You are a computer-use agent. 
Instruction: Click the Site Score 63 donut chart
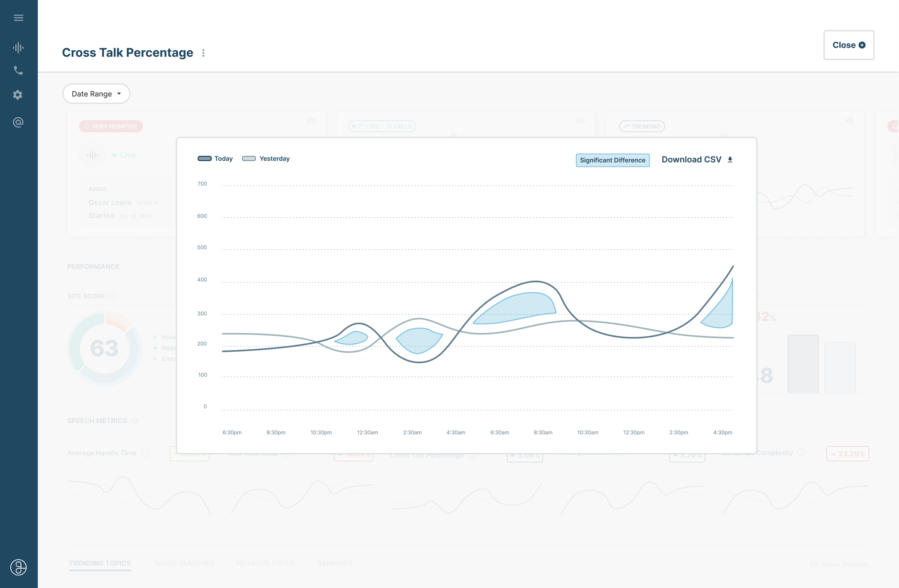[105, 348]
